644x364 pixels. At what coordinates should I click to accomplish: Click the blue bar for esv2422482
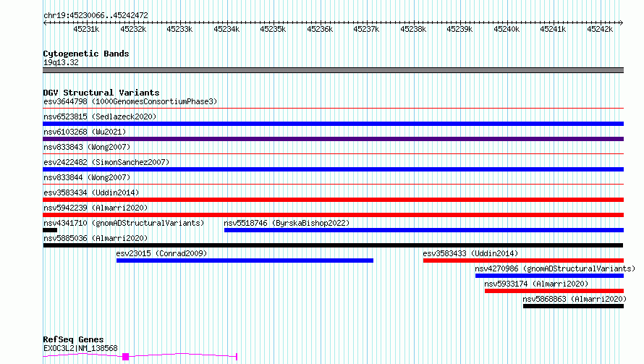[333, 169]
